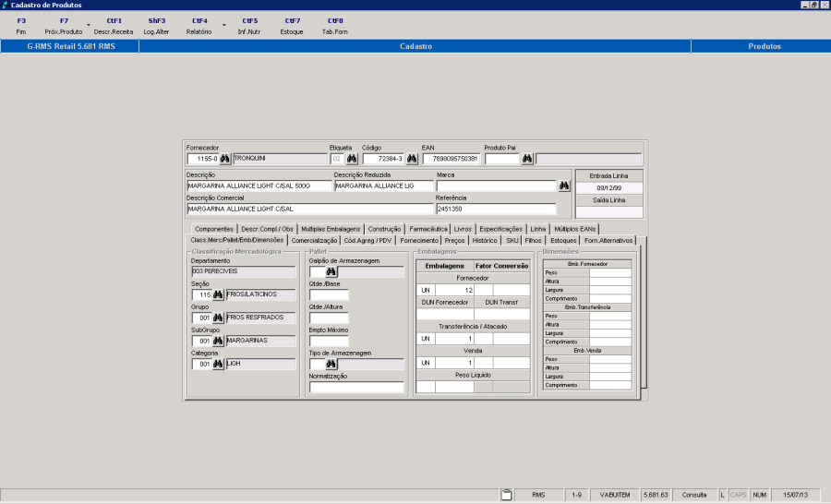Click the Qtde./Altura input field
The height and width of the screenshot is (504, 831).
(x=329, y=318)
